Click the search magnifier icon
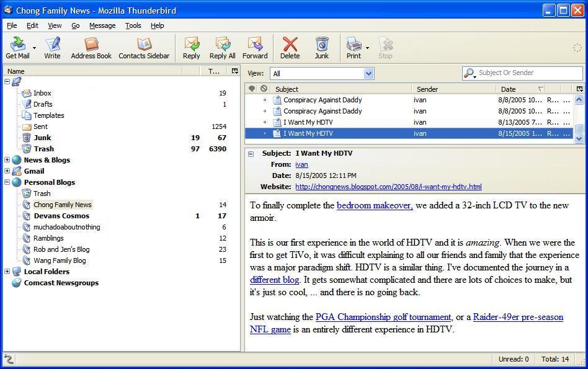This screenshot has width=588, height=369. pos(468,73)
